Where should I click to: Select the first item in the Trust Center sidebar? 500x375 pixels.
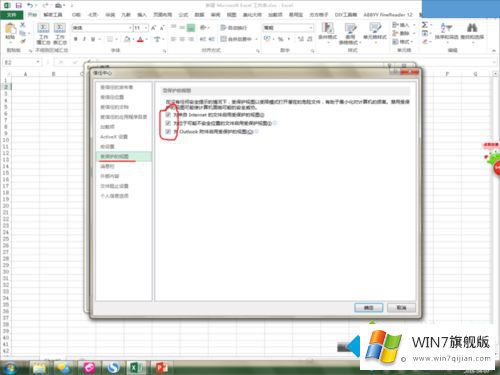pyautogui.click(x=116, y=87)
